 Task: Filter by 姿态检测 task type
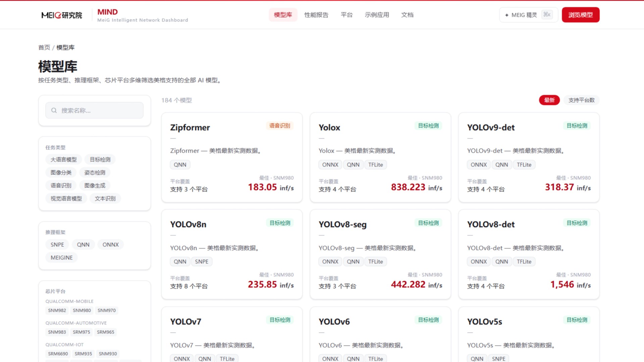(95, 173)
